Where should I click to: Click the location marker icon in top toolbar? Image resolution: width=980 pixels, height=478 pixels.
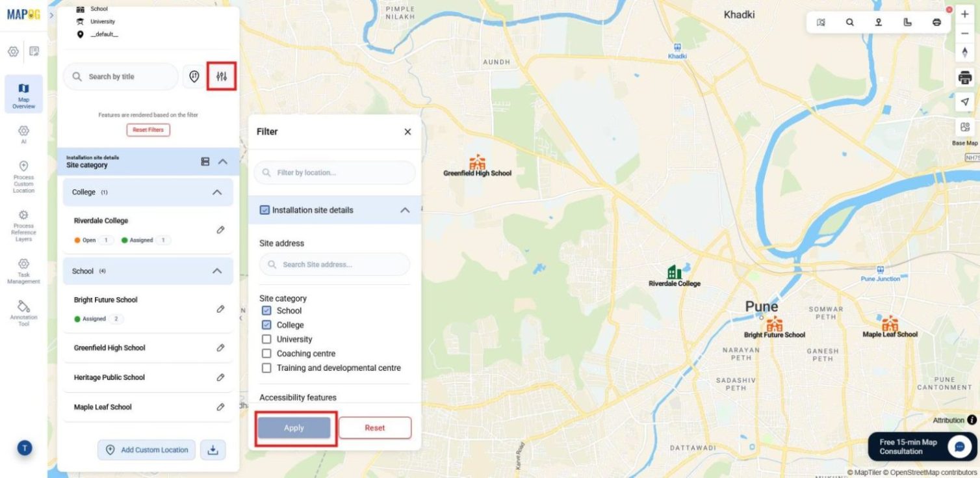click(x=878, y=21)
